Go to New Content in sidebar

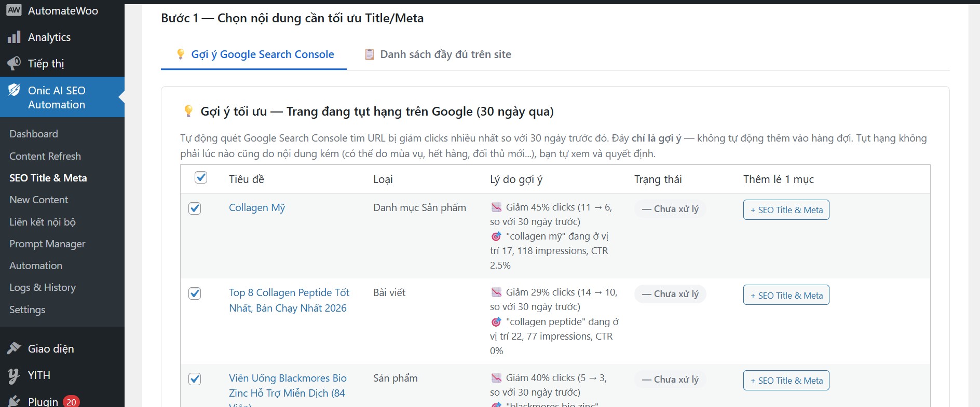(x=39, y=200)
